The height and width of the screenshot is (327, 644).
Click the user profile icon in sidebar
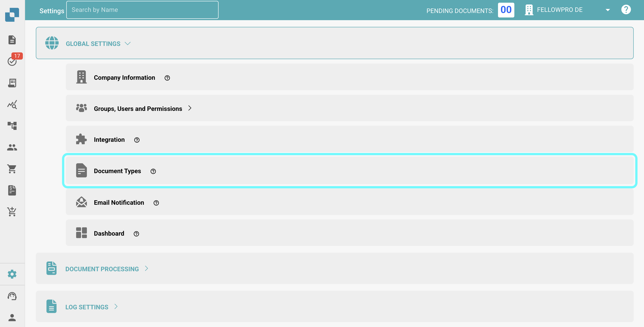[12, 318]
